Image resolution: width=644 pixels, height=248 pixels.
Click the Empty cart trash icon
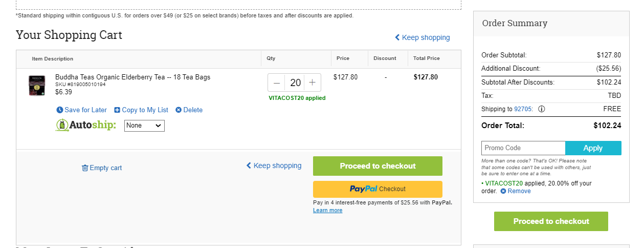(85, 168)
